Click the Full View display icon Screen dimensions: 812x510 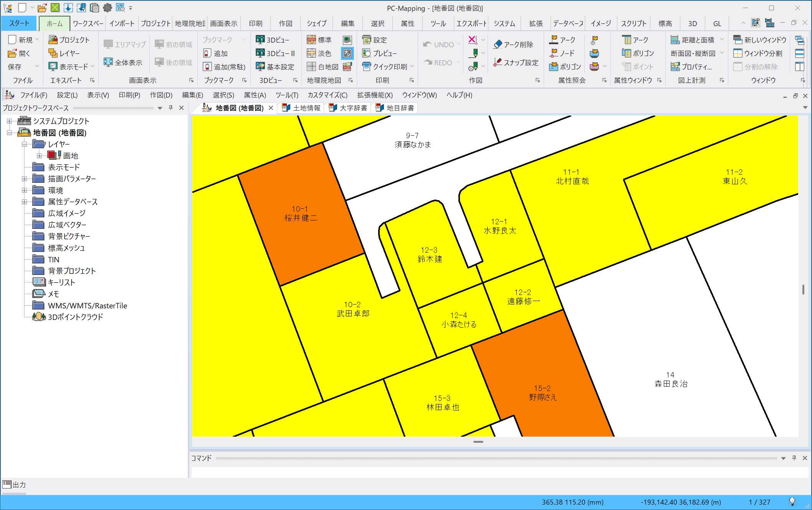coord(108,62)
